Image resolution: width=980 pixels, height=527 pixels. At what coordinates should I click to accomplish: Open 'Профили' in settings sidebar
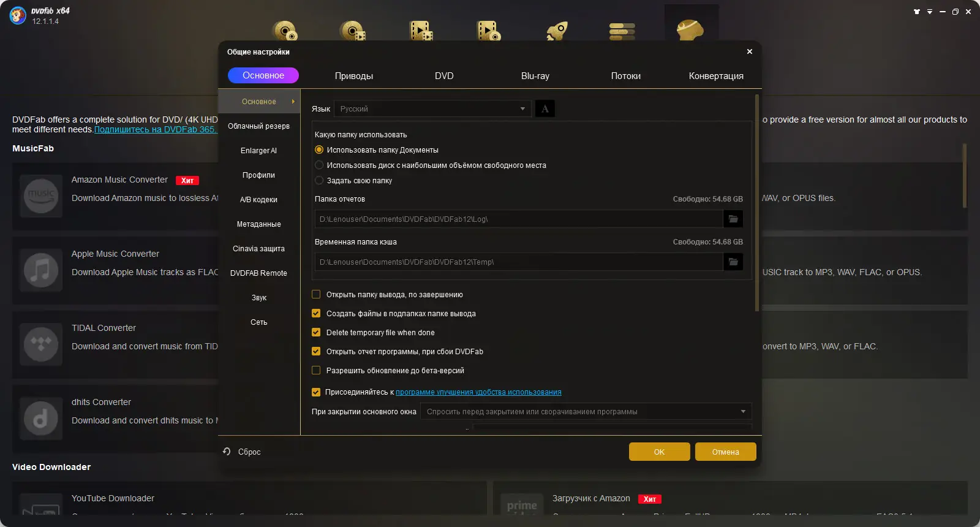[x=259, y=175]
